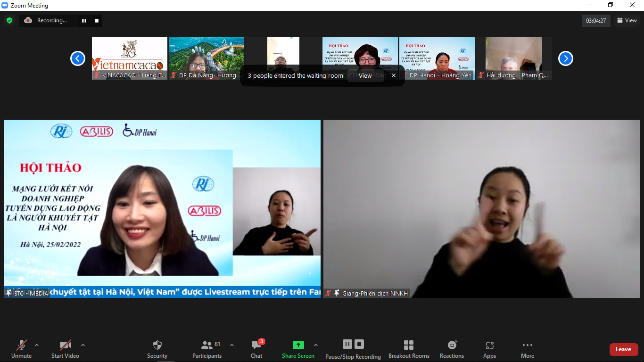The image size is (644, 362).
Task: Select VINACACAO participant thumbnail
Action: tap(130, 58)
